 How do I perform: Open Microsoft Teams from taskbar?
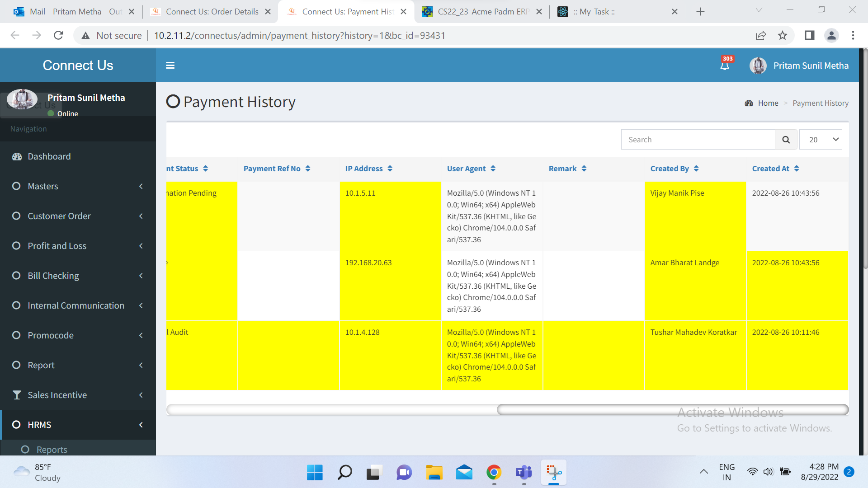(x=524, y=473)
